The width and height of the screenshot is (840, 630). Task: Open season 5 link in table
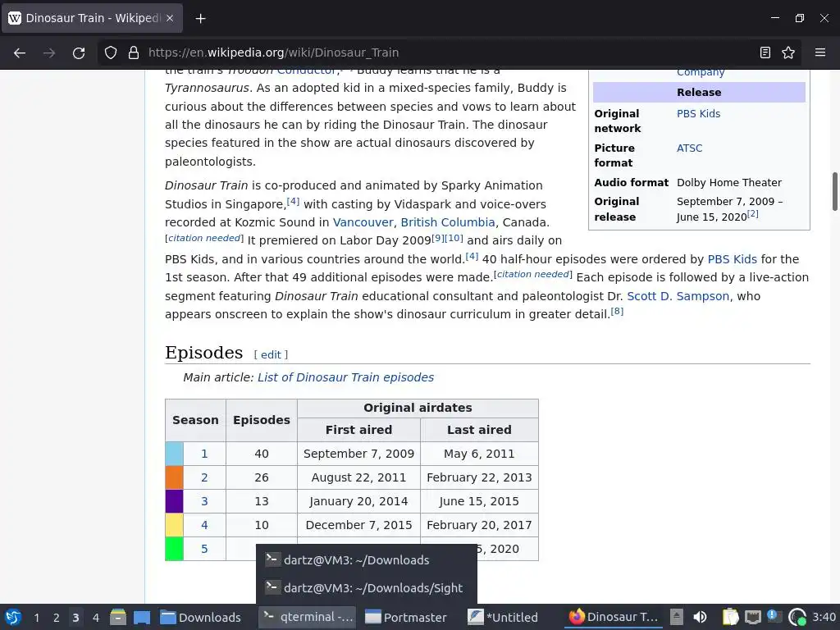tap(204, 549)
